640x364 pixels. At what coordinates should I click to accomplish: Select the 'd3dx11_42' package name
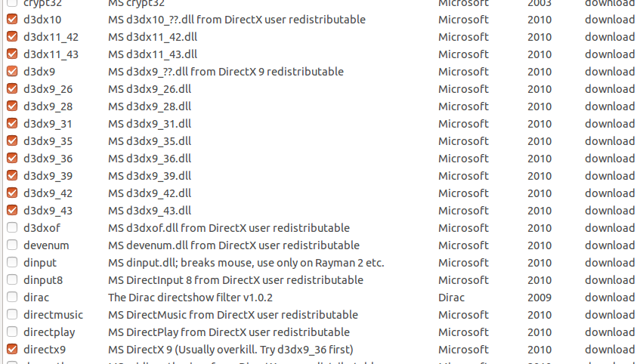[51, 37]
